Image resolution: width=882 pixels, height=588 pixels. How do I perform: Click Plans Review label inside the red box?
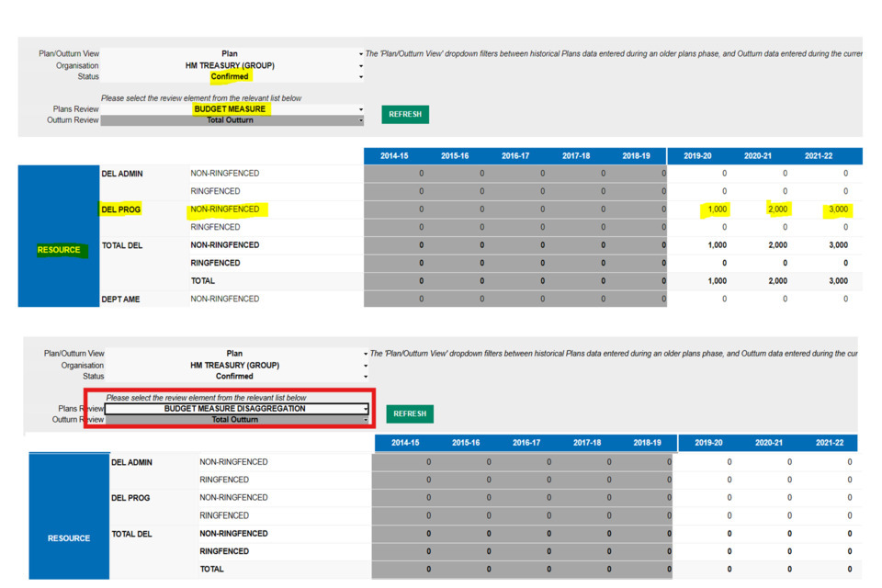(x=81, y=409)
